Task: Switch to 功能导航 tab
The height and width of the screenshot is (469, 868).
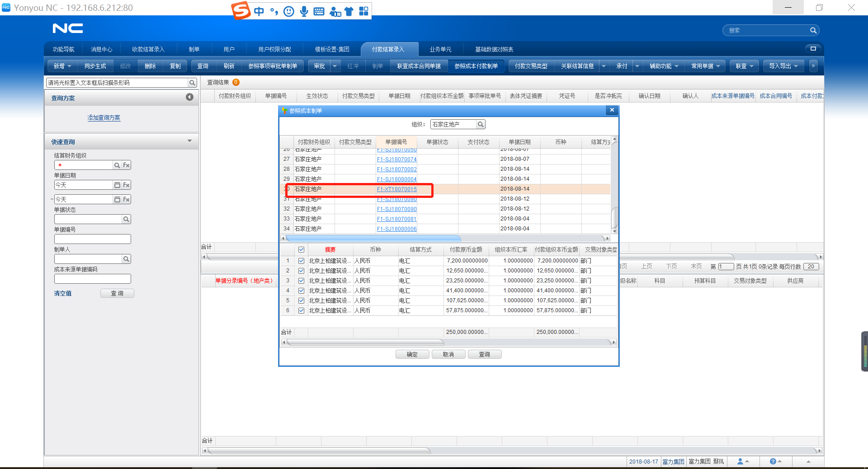Action: coord(63,49)
